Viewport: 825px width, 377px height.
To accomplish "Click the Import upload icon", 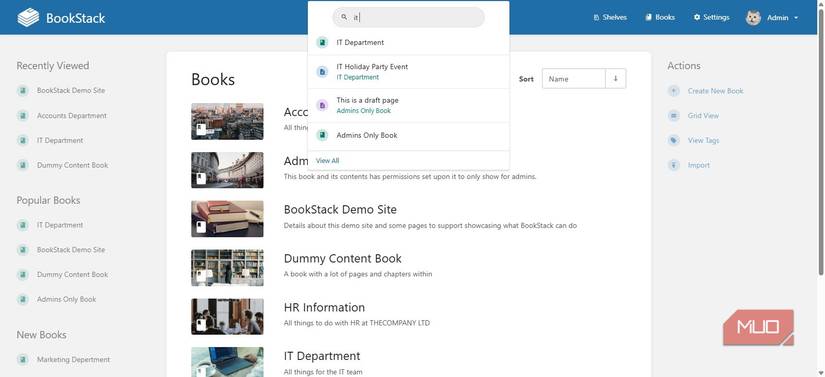I will tap(673, 165).
